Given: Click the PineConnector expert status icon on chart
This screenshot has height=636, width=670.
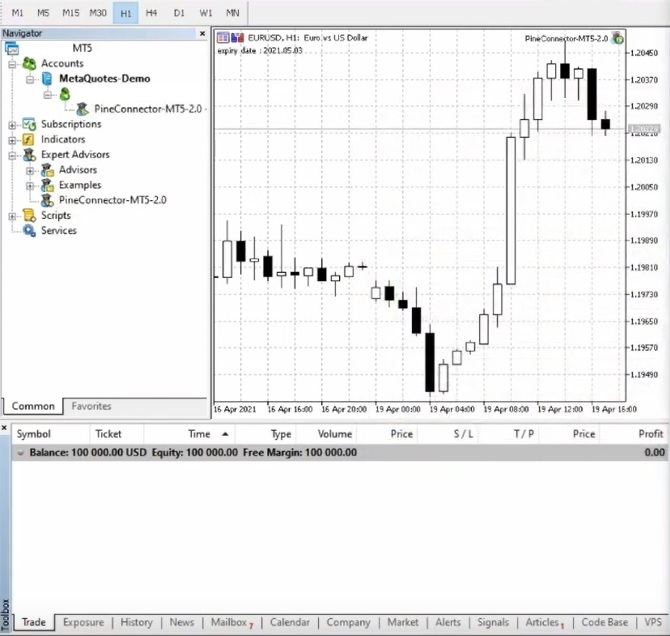Looking at the screenshot, I should 617,39.
